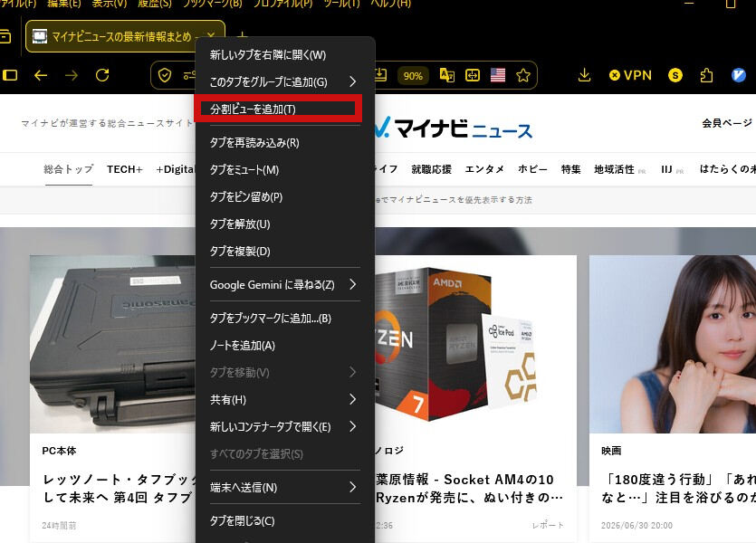
Task: Open the ツール(T) tools menu
Action: tap(342, 4)
